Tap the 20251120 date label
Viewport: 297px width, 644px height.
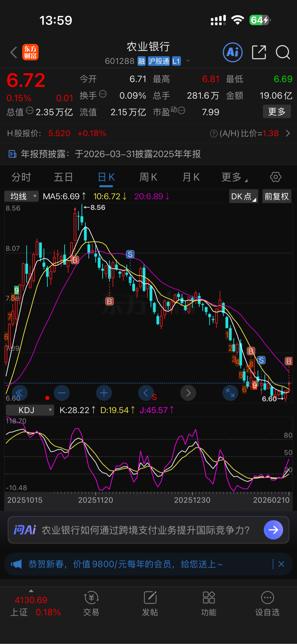96,500
